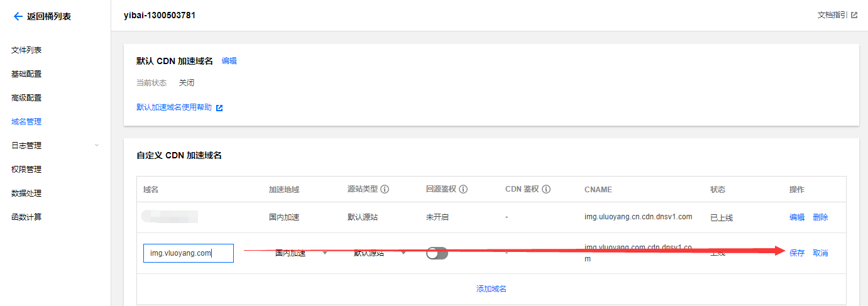Expand the 日志管理 sidebar menu
The width and height of the screenshot is (868, 306).
click(x=96, y=146)
